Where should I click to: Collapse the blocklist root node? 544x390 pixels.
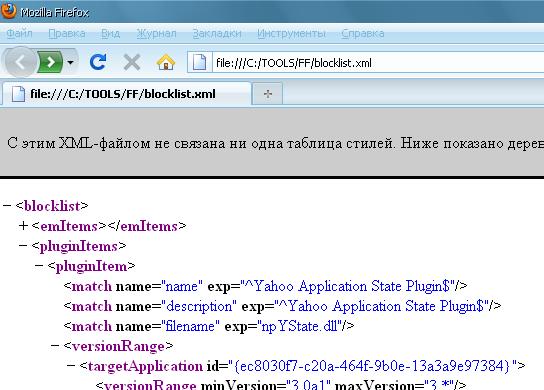[7, 206]
